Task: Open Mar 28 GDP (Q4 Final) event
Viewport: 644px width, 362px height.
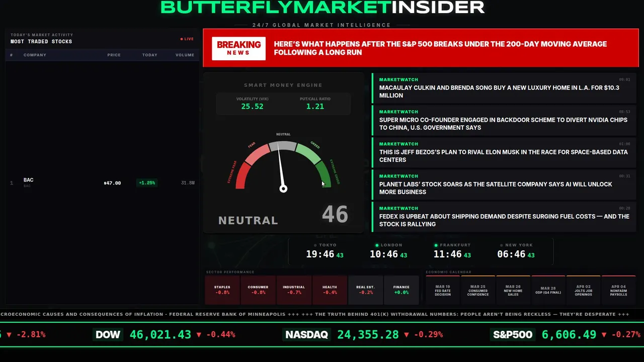Action: click(548, 290)
